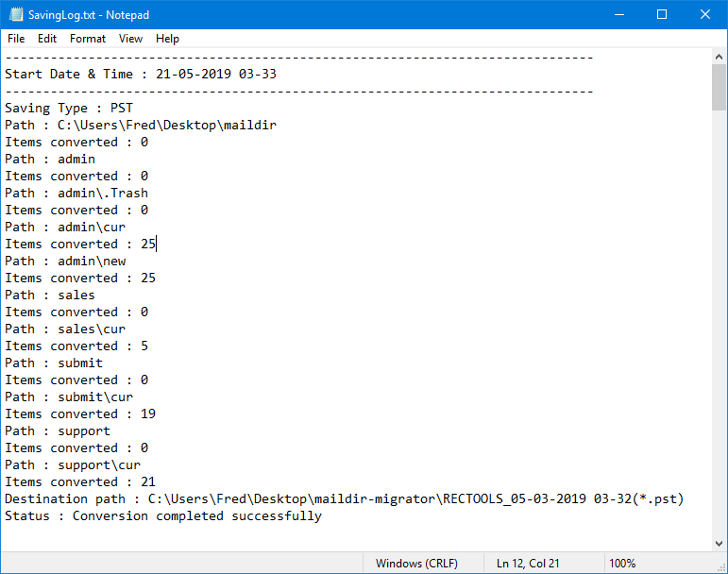Open the Format menu
The height and width of the screenshot is (574, 728).
(x=88, y=39)
